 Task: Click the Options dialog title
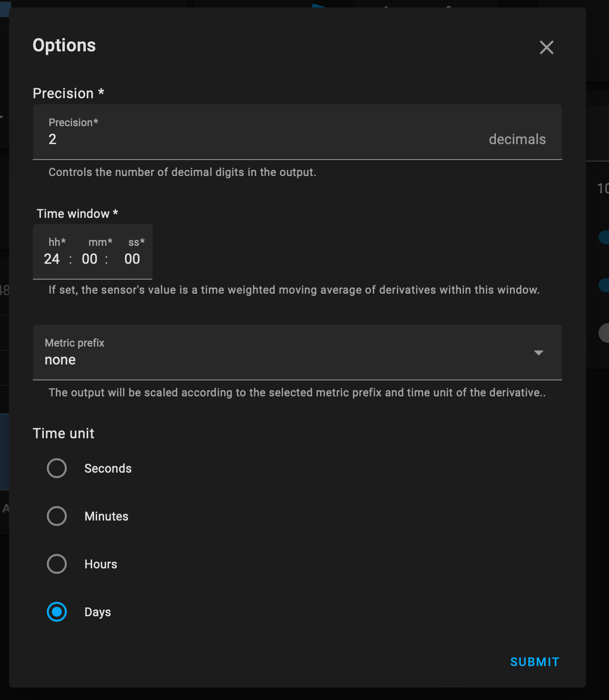pos(64,45)
